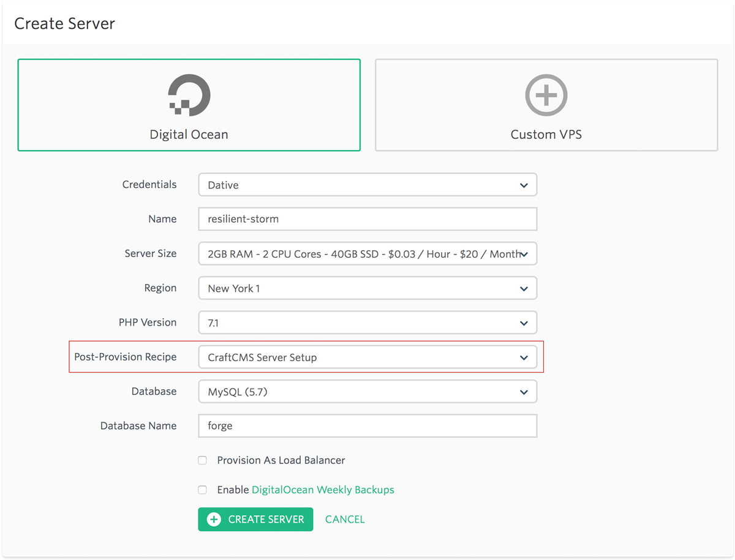
Task: Click the Create Server page heading
Action: (64, 24)
